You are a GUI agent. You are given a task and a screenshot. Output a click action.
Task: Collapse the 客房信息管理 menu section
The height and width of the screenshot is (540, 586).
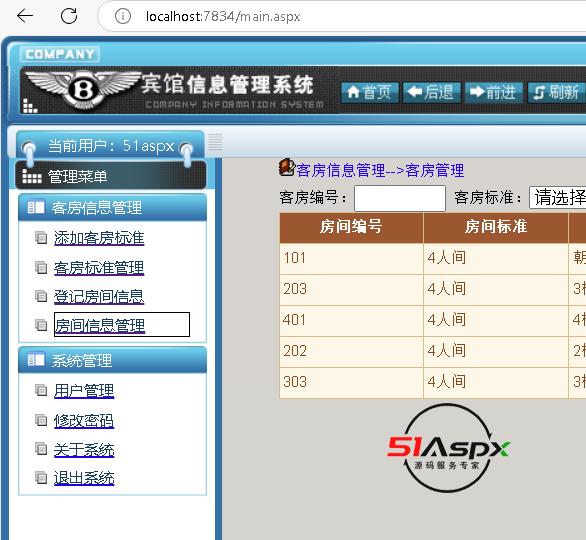(x=112, y=207)
